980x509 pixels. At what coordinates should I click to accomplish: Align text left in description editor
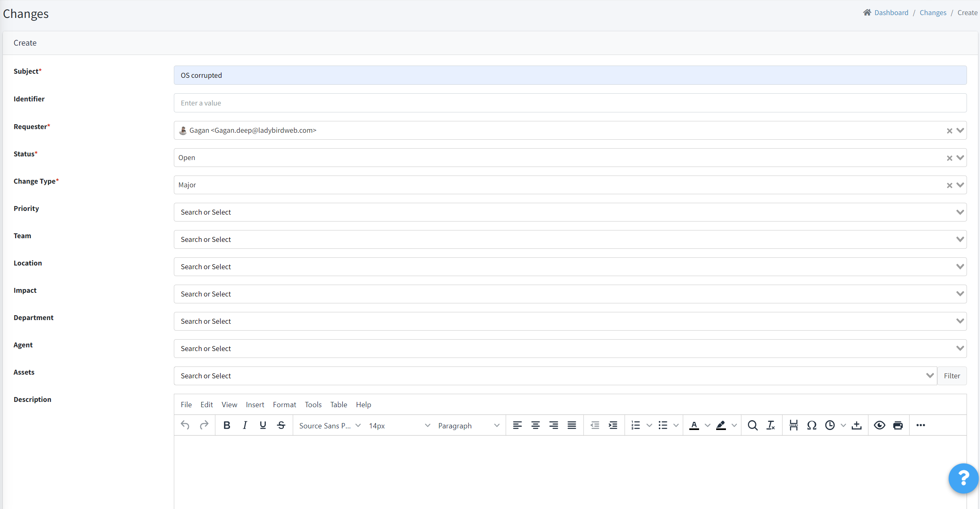[517, 425]
